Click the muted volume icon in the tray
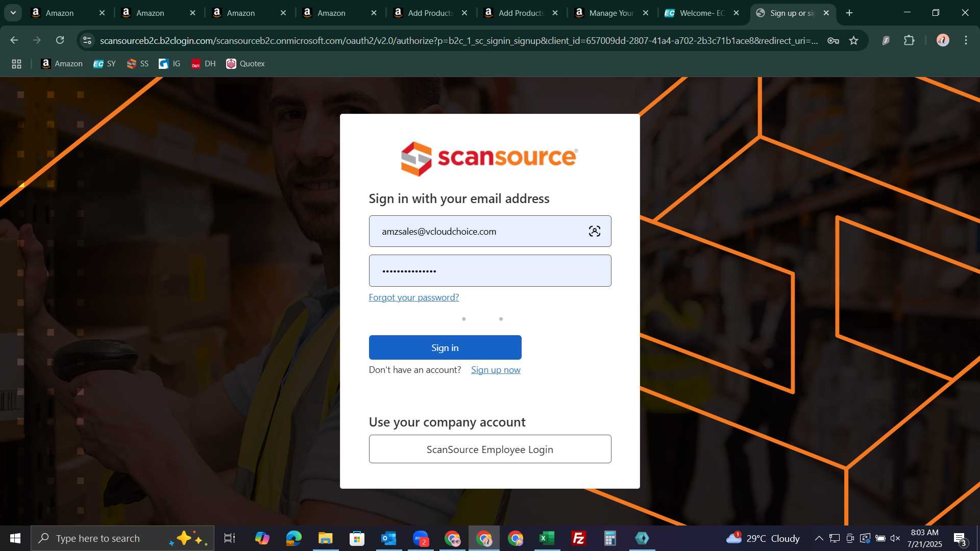This screenshot has width=980, height=551. point(895,538)
